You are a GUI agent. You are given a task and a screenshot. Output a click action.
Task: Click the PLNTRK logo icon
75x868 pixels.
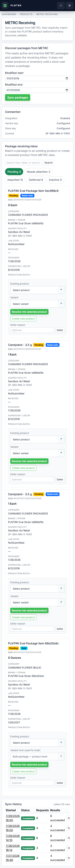click(5, 5)
